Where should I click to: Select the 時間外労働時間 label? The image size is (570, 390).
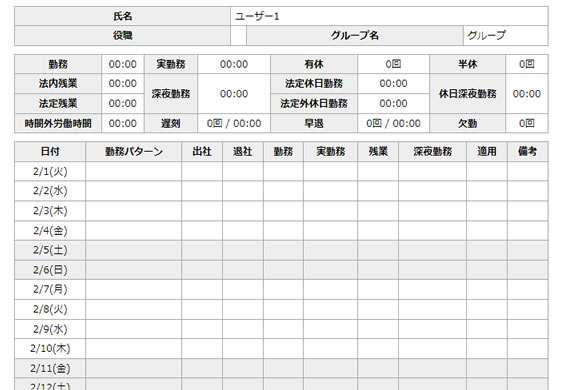(58, 124)
